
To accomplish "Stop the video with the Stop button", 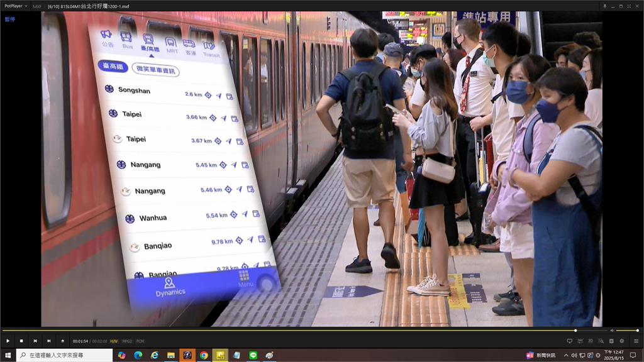I will tap(21, 341).
